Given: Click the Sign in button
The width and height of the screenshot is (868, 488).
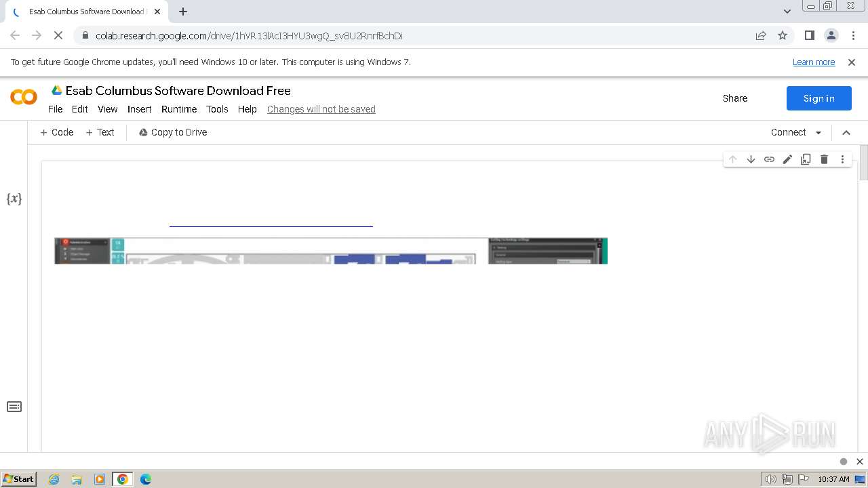Looking at the screenshot, I should click(818, 98).
